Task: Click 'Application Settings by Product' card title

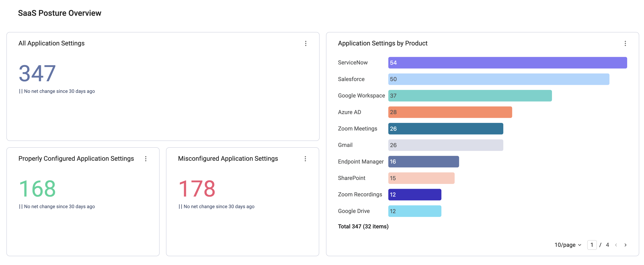Action: 383,43
